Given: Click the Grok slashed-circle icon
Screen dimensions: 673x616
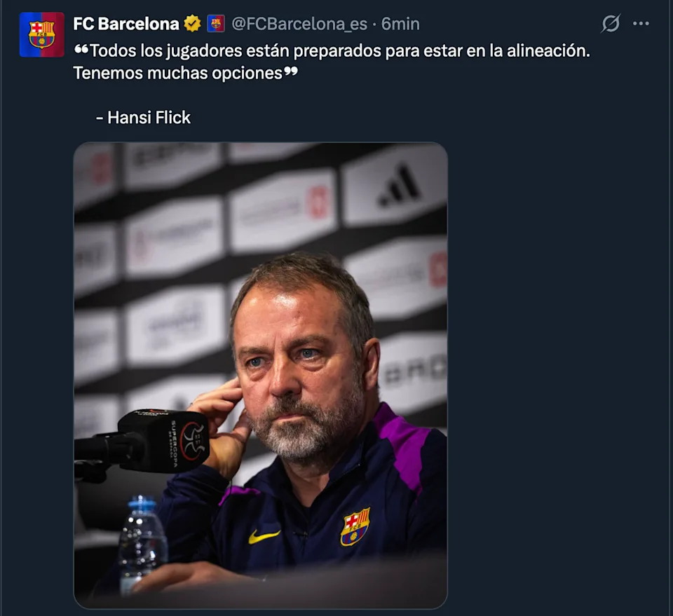Looking at the screenshot, I should (x=611, y=24).
